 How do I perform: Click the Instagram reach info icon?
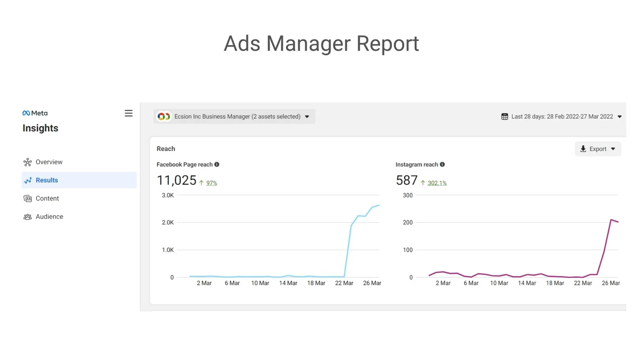(442, 164)
